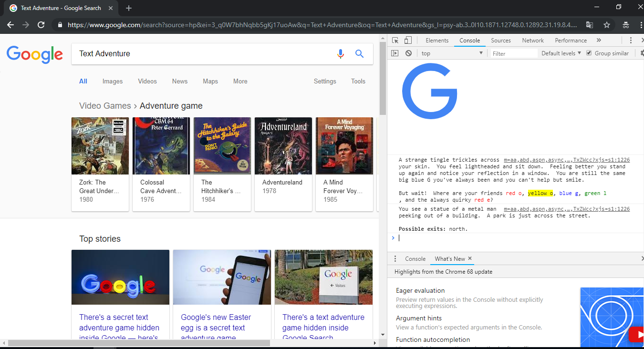Click the Argument hints heading

pyautogui.click(x=419, y=318)
